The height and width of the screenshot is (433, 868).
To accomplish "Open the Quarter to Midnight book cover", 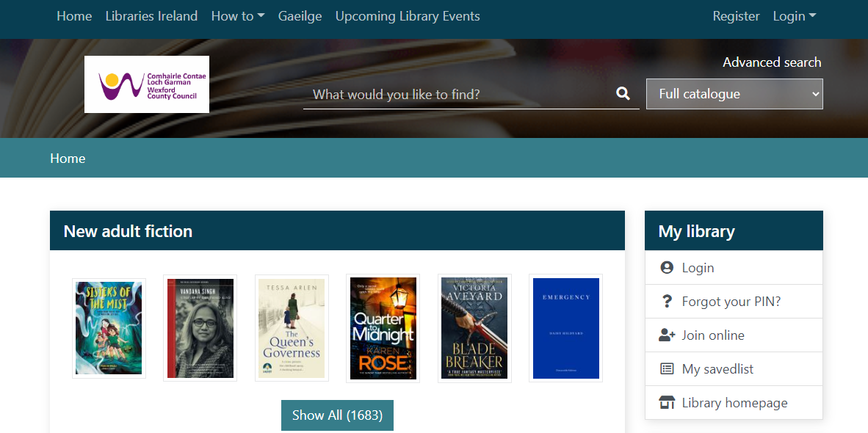I will pyautogui.click(x=383, y=328).
